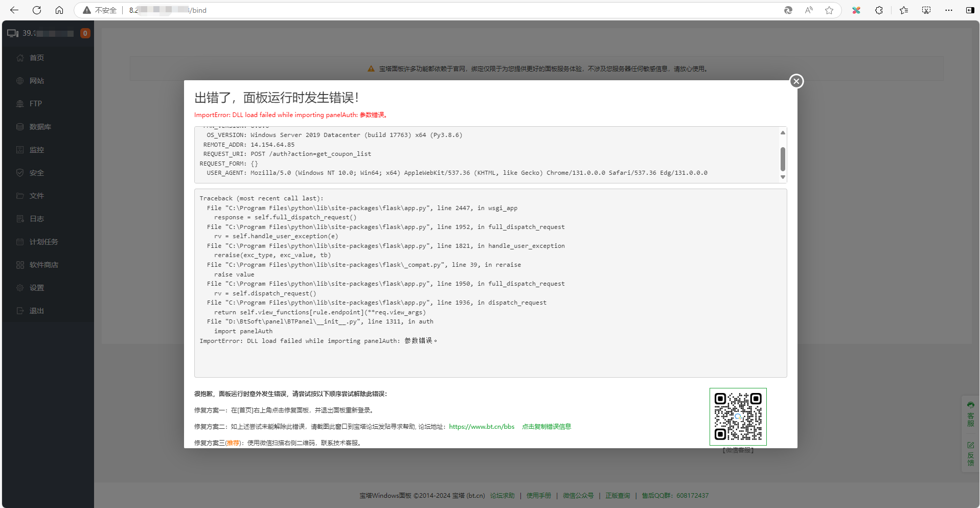This screenshot has width=980, height=508.
Task: Open the 反馈 feedback button on the right edge
Action: pos(970,454)
